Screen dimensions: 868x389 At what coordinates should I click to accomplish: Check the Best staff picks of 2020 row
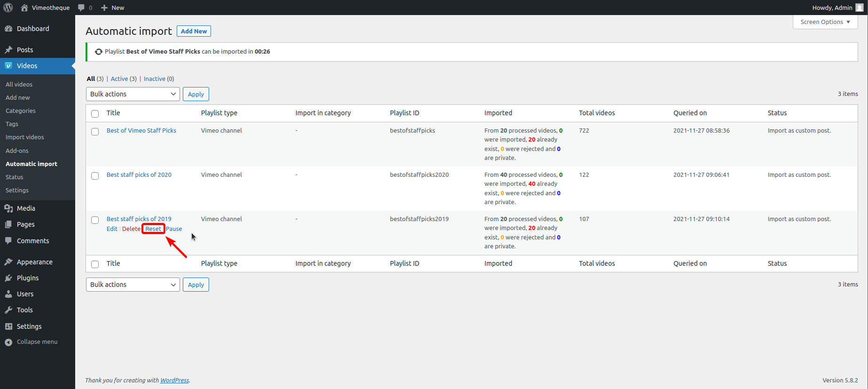coord(95,175)
